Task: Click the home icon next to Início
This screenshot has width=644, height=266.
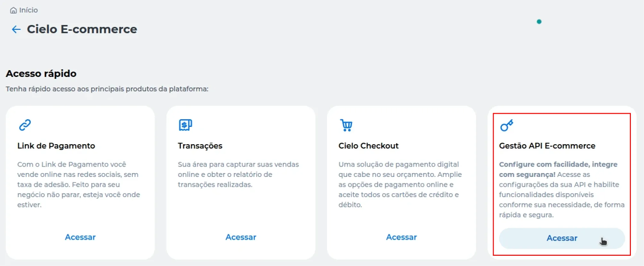Action: [x=13, y=10]
